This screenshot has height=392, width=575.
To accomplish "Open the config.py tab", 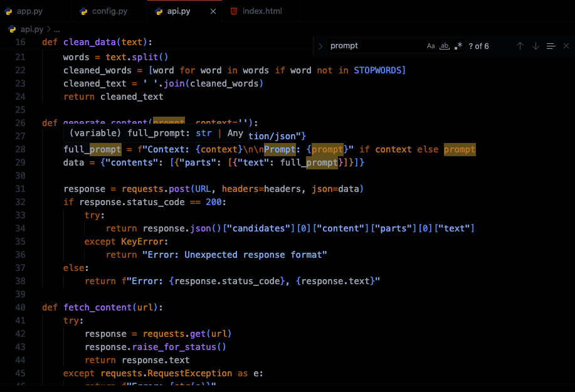I will 109,11.
